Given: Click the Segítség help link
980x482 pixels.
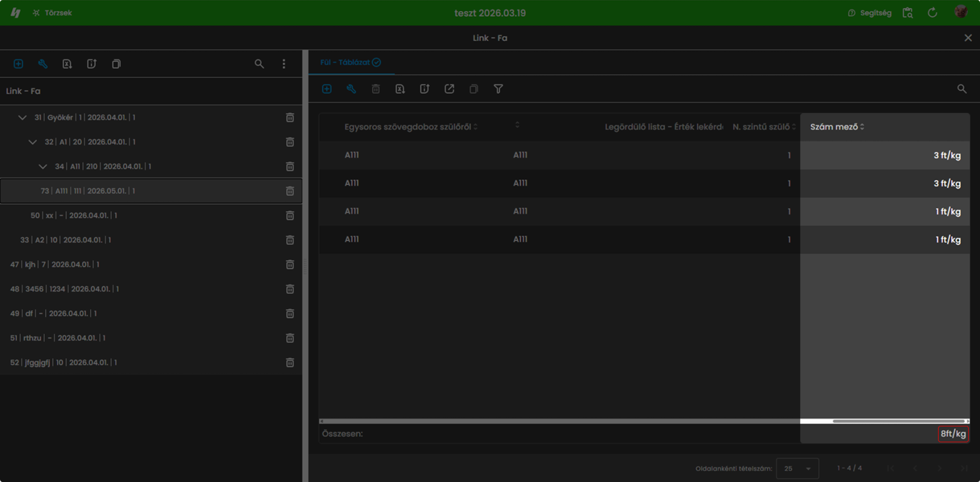Looking at the screenshot, I should pos(869,12).
